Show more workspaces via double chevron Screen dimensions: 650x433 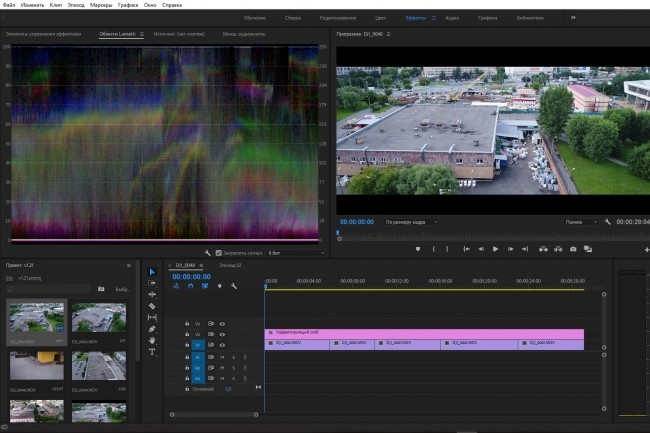click(x=573, y=17)
